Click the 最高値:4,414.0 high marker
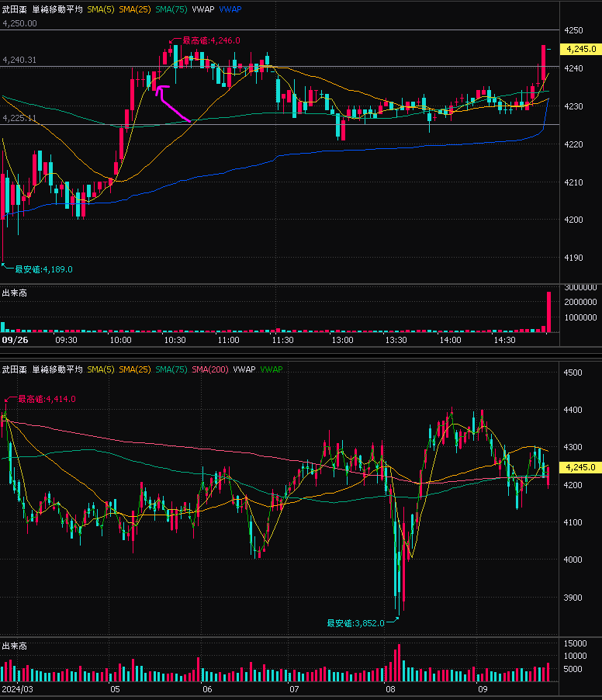The image size is (602, 700). tap(47, 399)
